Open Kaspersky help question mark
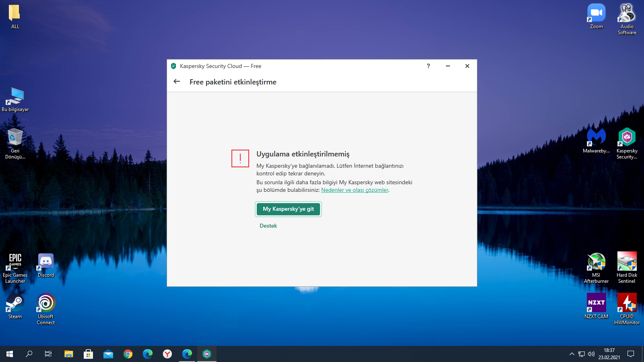This screenshot has width=644, height=362. [x=428, y=66]
